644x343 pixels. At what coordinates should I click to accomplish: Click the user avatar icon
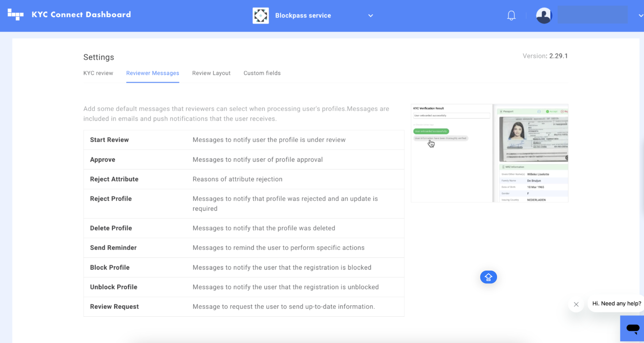pyautogui.click(x=544, y=15)
